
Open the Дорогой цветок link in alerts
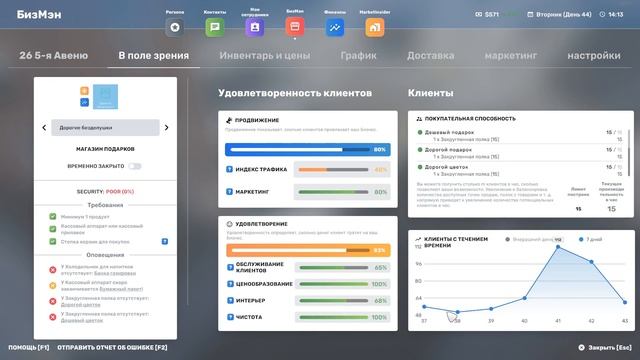click(80, 304)
